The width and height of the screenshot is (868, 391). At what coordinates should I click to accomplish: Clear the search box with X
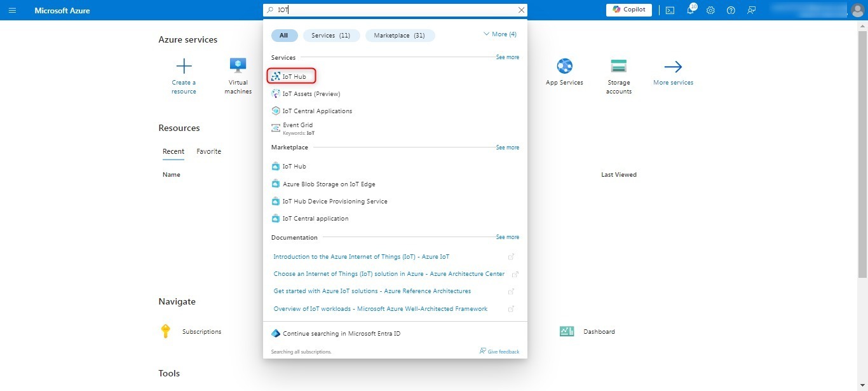point(522,10)
